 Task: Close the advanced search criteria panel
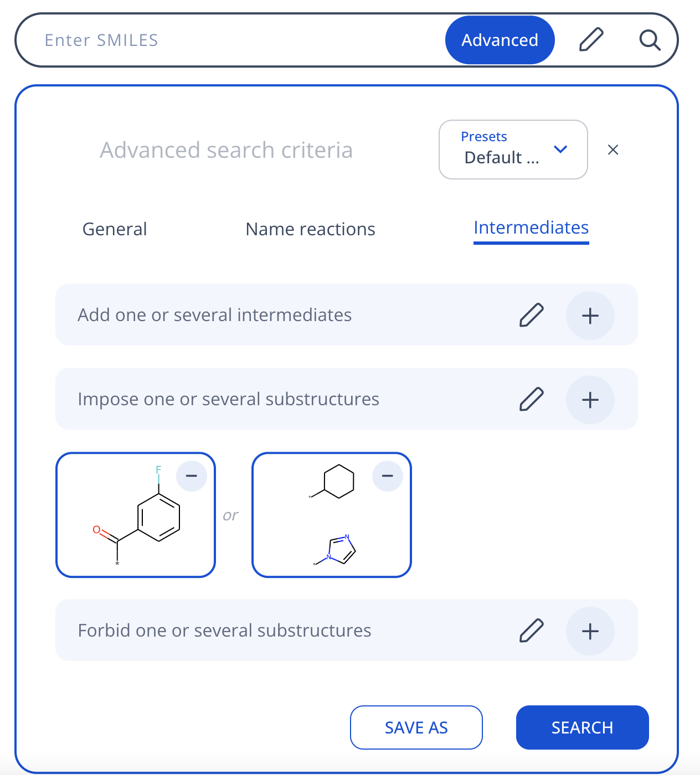(x=613, y=149)
